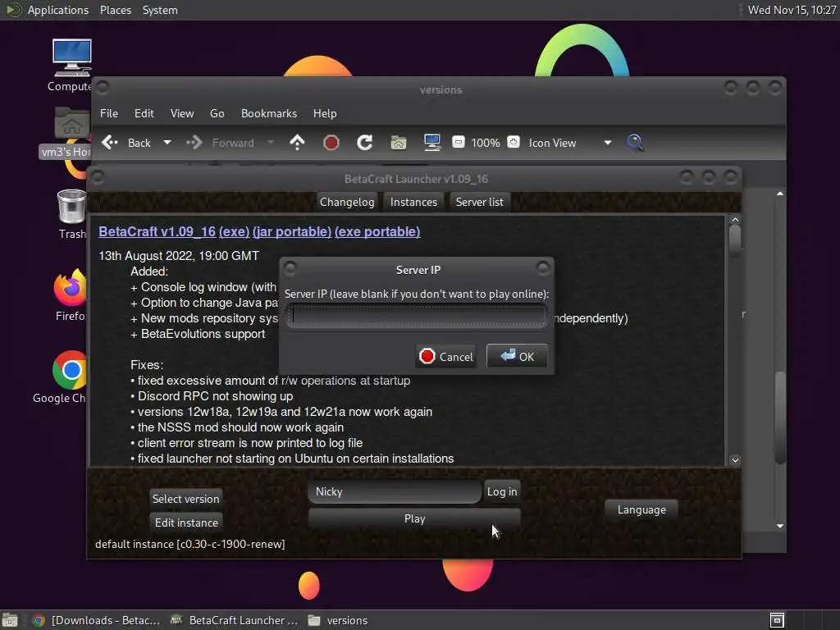
Task: Click the Edit instance button
Action: [x=186, y=523]
